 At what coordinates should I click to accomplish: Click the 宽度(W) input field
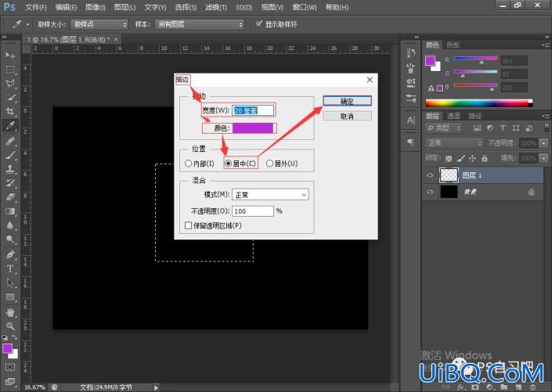(253, 110)
